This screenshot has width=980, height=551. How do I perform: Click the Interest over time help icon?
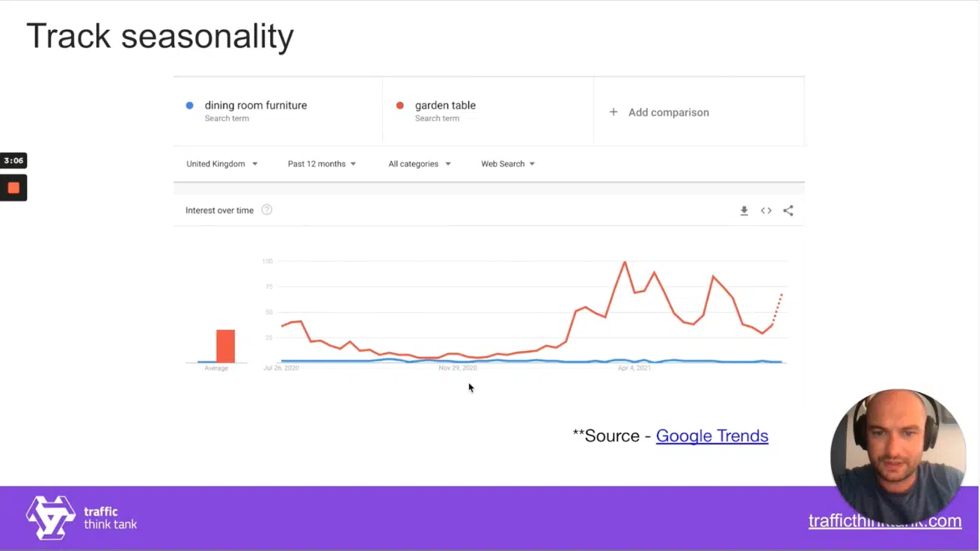tap(267, 210)
